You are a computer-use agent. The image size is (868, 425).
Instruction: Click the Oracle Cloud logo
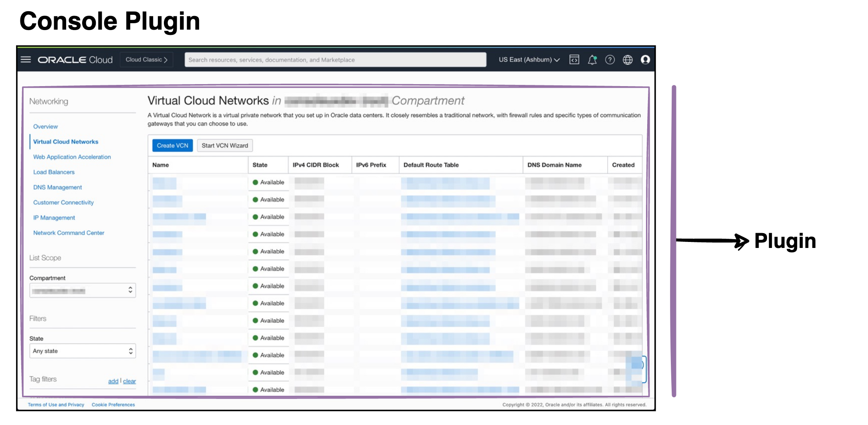(x=75, y=59)
